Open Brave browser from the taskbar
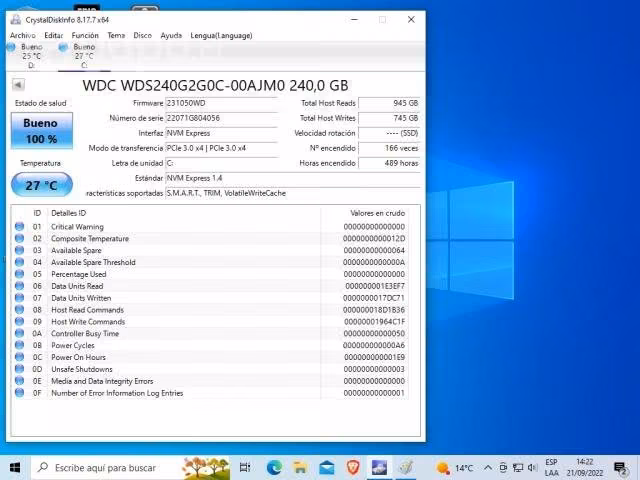This screenshot has width=640, height=480. coord(353,468)
